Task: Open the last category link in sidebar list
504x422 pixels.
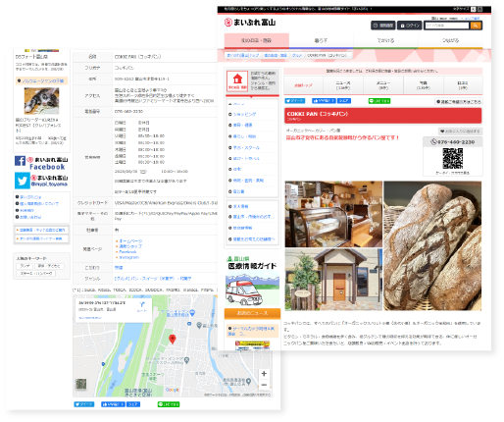Action: pyautogui.click(x=237, y=191)
